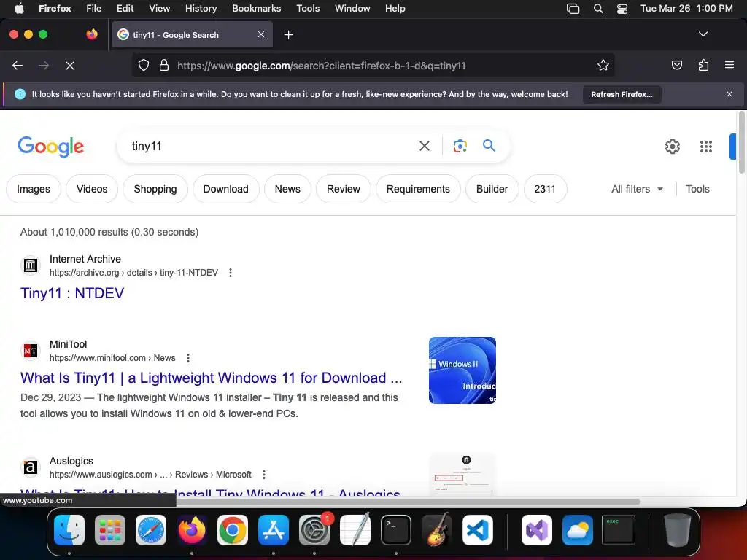Open Finder from the Dock
The height and width of the screenshot is (560, 747).
69,529
